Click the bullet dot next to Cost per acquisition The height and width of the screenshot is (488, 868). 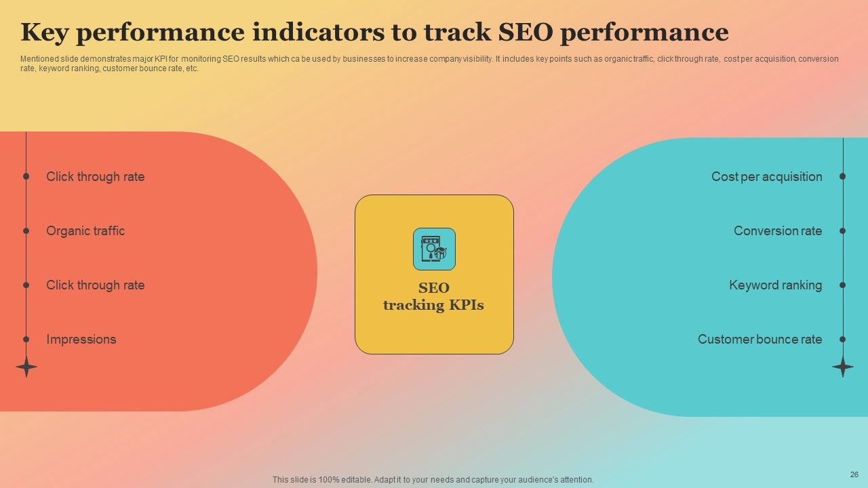[843, 176]
